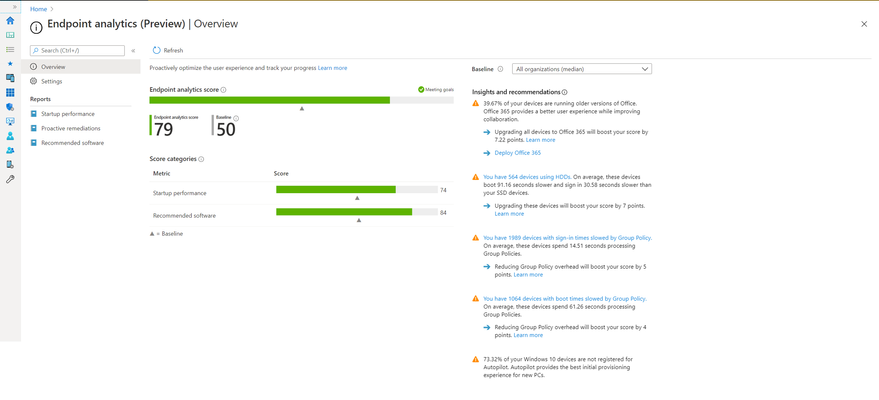Collapse the side menu with double arrow
This screenshot has width=879, height=400.
click(133, 50)
